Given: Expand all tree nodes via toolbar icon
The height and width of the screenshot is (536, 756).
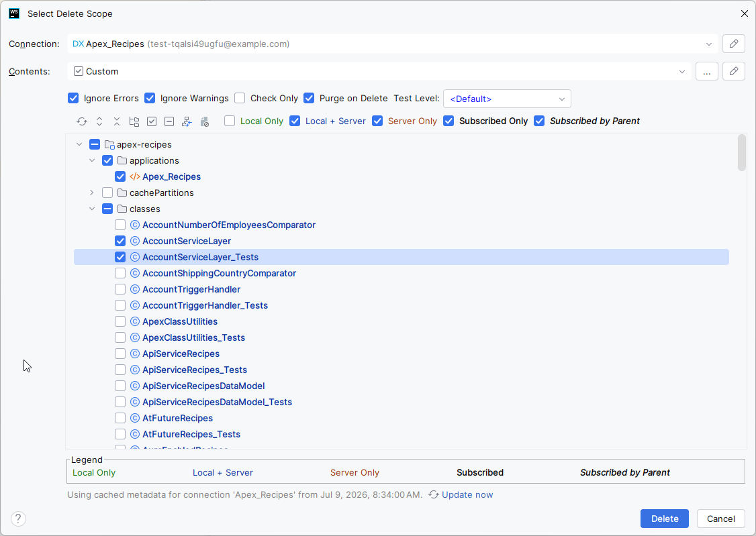Looking at the screenshot, I should point(99,121).
